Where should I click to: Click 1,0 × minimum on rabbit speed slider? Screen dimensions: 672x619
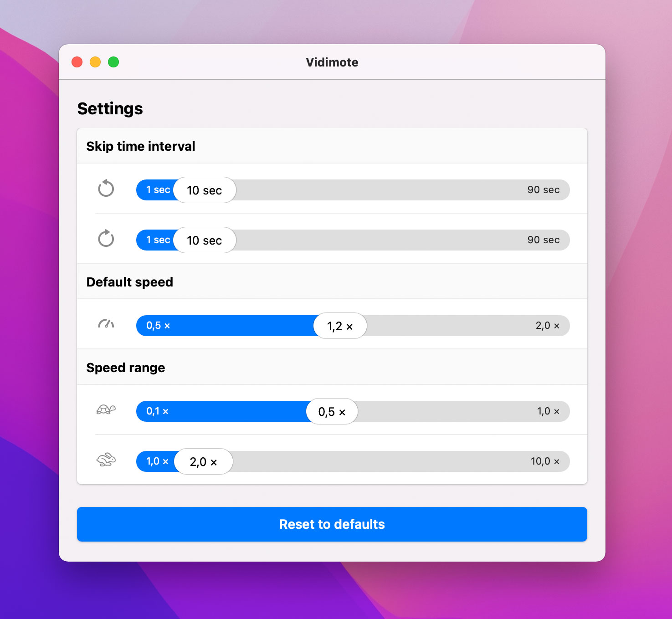coord(157,461)
